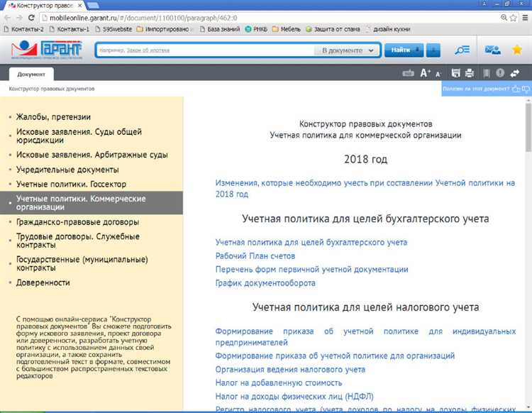Screen dimensions: 532x413
Task: Click thumbs-down on document usefulness
Action: pos(526,89)
